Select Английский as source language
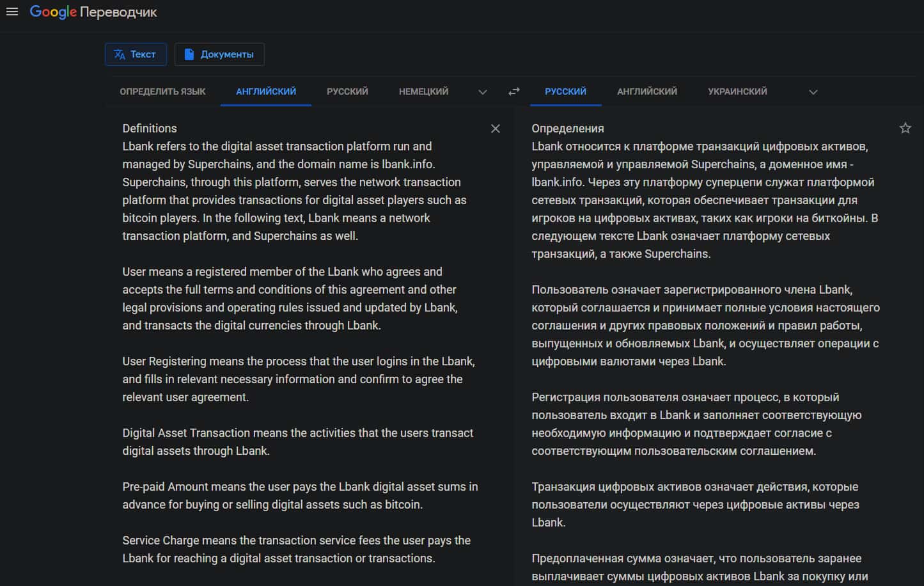This screenshot has height=586, width=924. point(266,91)
